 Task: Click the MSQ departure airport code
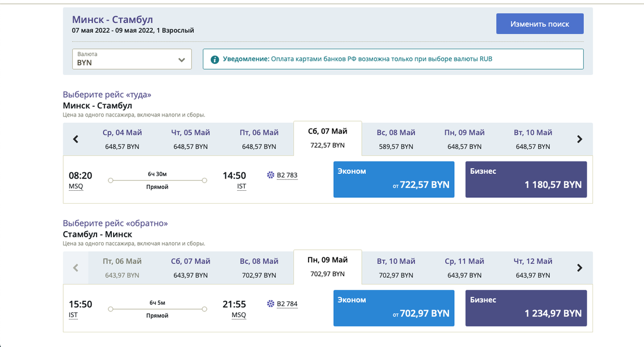coord(76,187)
